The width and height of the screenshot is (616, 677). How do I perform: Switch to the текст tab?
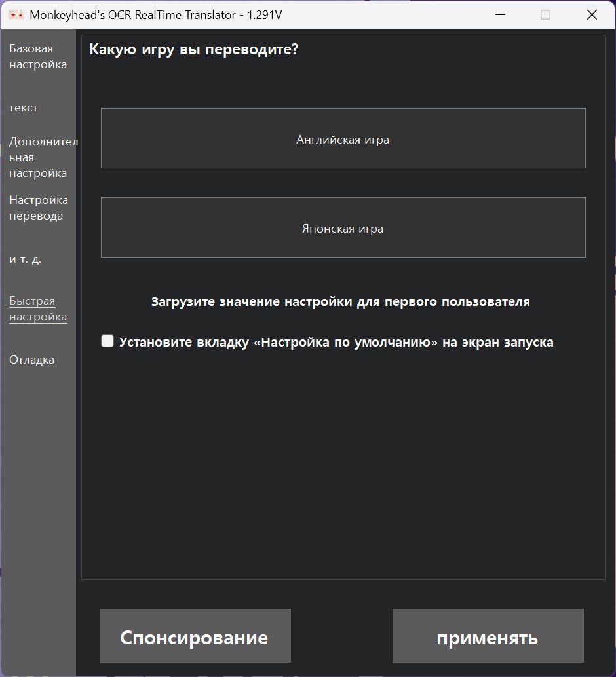24,107
